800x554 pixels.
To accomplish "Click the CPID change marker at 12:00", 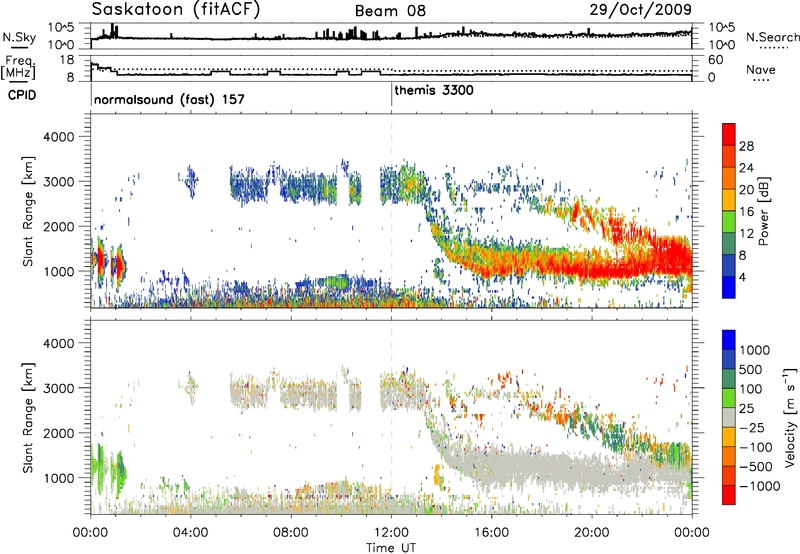I will point(391,95).
